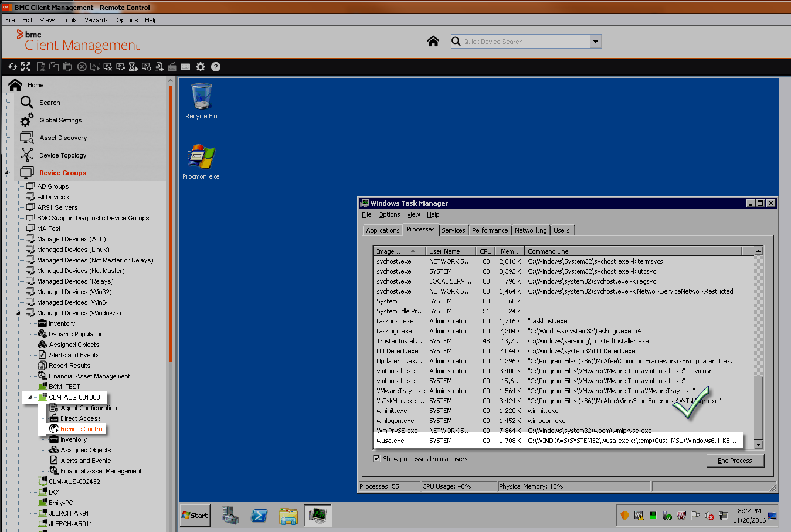
Task: Switch to the Networking tab
Action: (x=531, y=230)
